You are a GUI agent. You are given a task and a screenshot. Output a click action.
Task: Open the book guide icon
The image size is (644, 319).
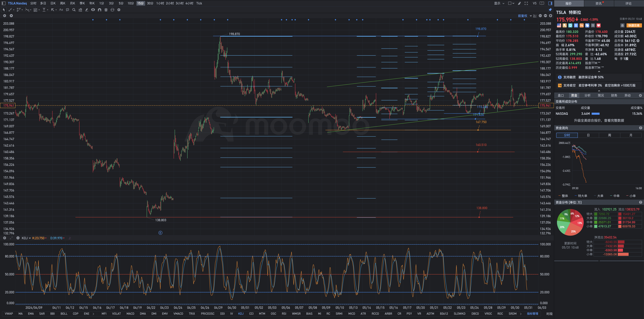[542, 3]
